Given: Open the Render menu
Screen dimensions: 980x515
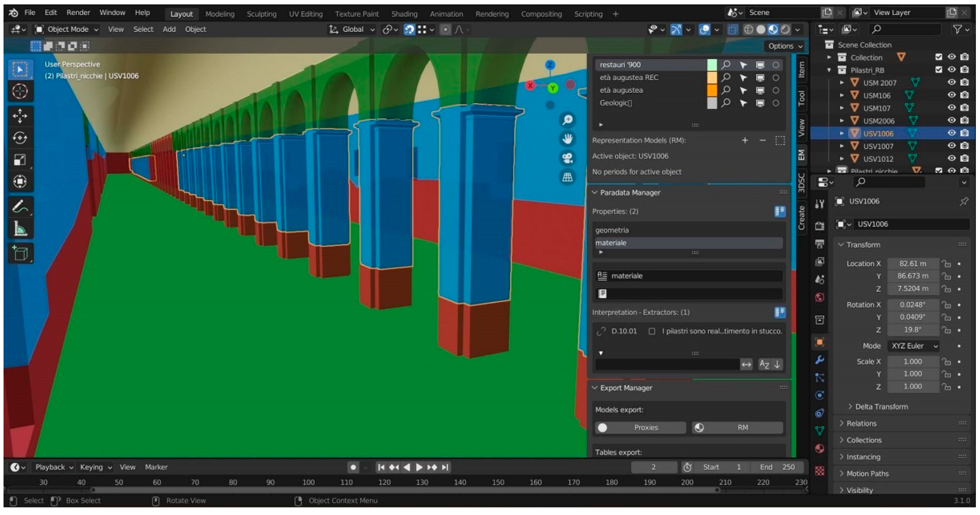Looking at the screenshot, I should (78, 13).
